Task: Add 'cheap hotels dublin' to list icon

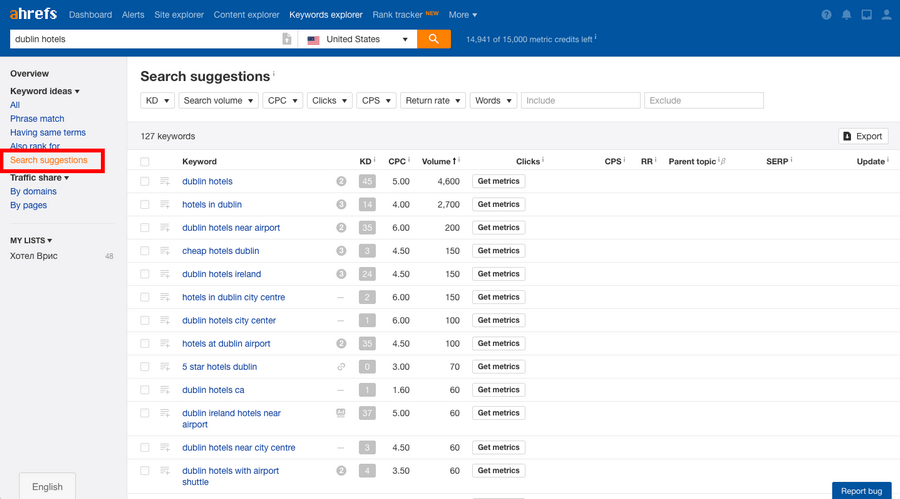Action: click(165, 251)
